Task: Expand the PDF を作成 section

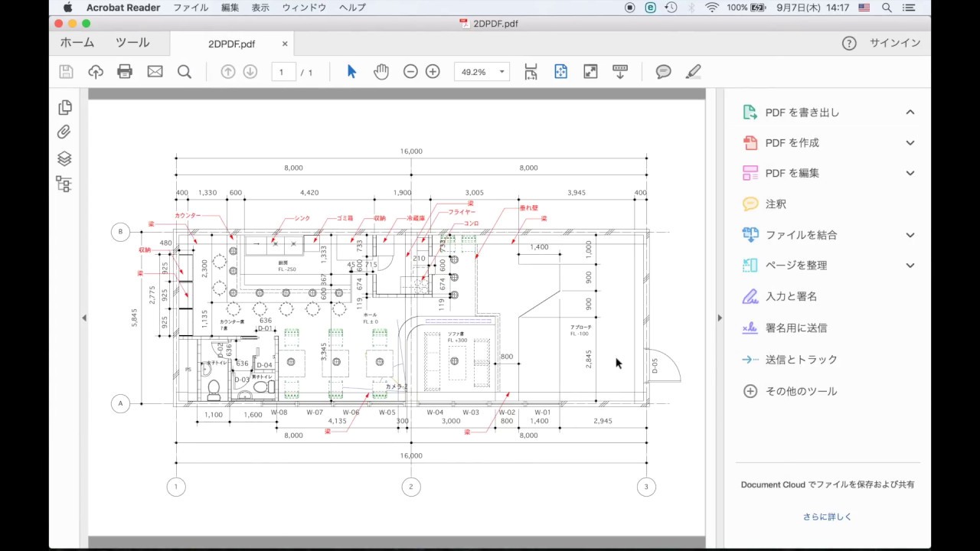Action: pos(910,143)
